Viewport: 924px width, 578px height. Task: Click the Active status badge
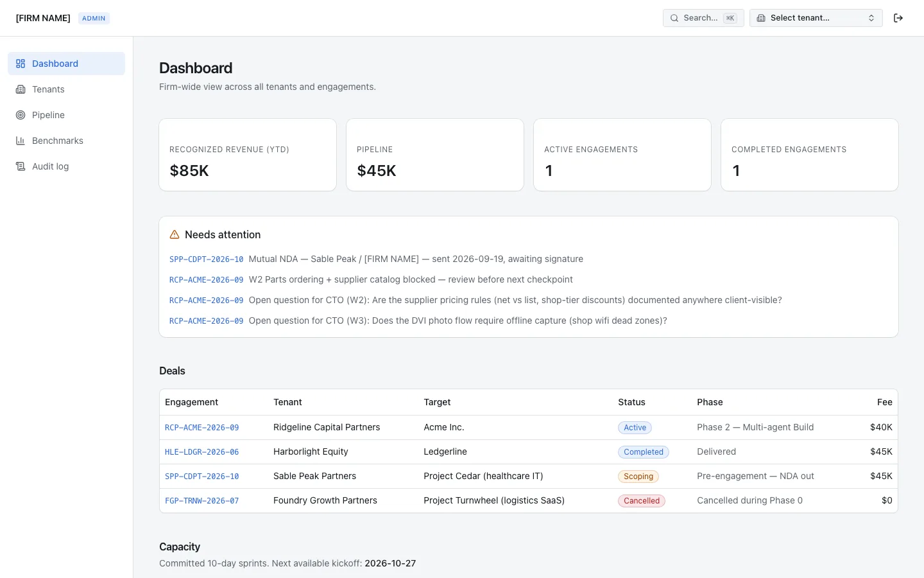[x=635, y=428]
